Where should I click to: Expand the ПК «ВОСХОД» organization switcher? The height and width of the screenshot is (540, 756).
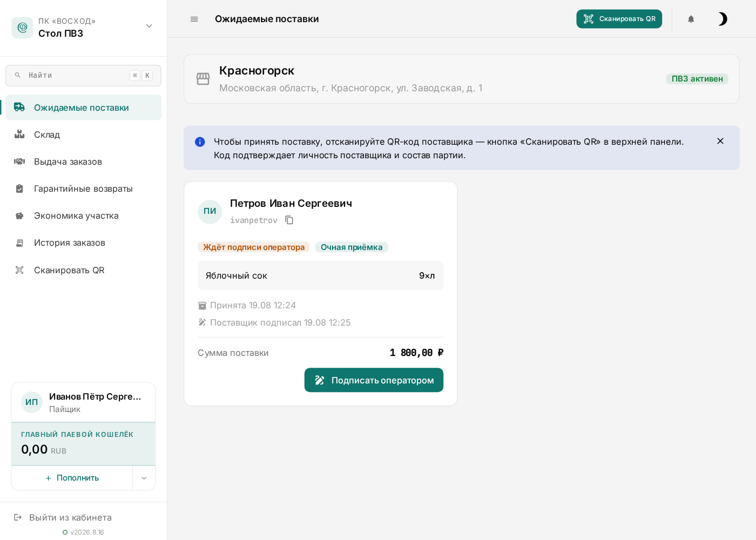click(149, 26)
